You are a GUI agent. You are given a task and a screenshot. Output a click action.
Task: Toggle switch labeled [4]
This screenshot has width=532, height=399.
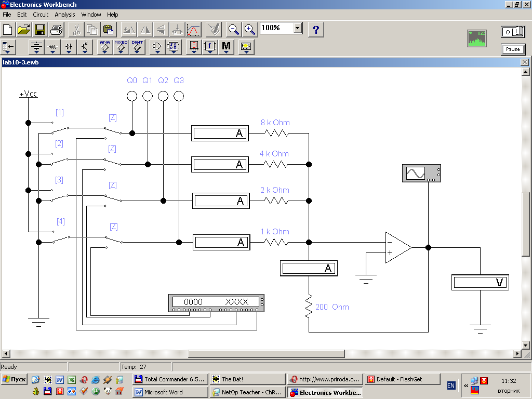click(x=61, y=237)
